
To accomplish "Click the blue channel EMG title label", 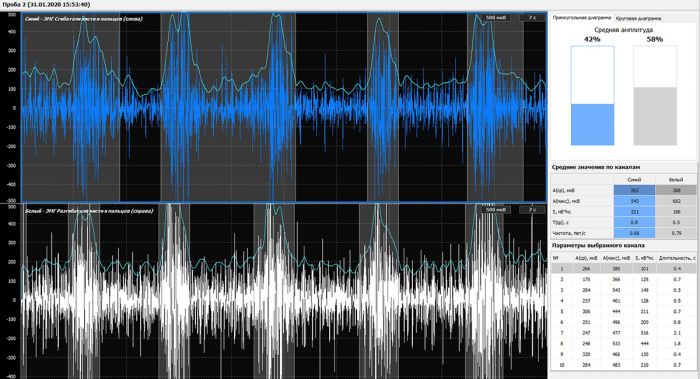I will tap(83, 19).
